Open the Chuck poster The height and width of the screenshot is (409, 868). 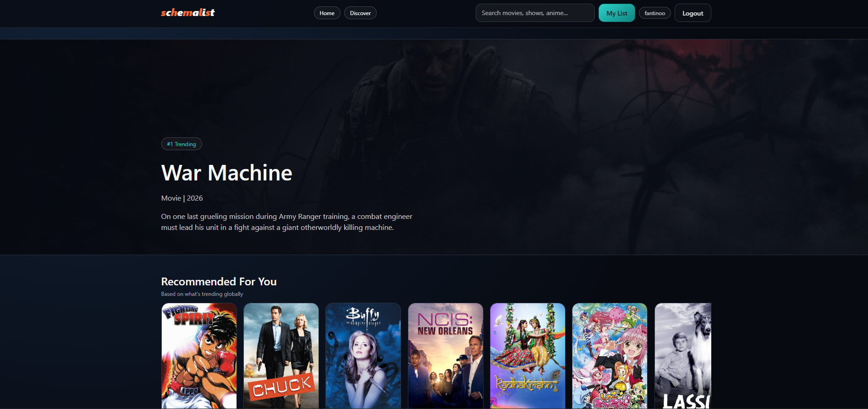(281, 355)
